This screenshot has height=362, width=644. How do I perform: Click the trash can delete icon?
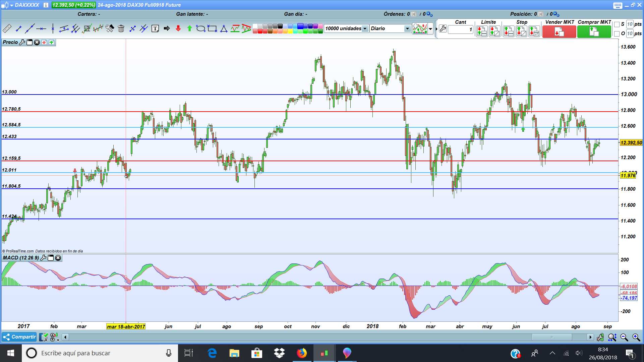pos(121,29)
